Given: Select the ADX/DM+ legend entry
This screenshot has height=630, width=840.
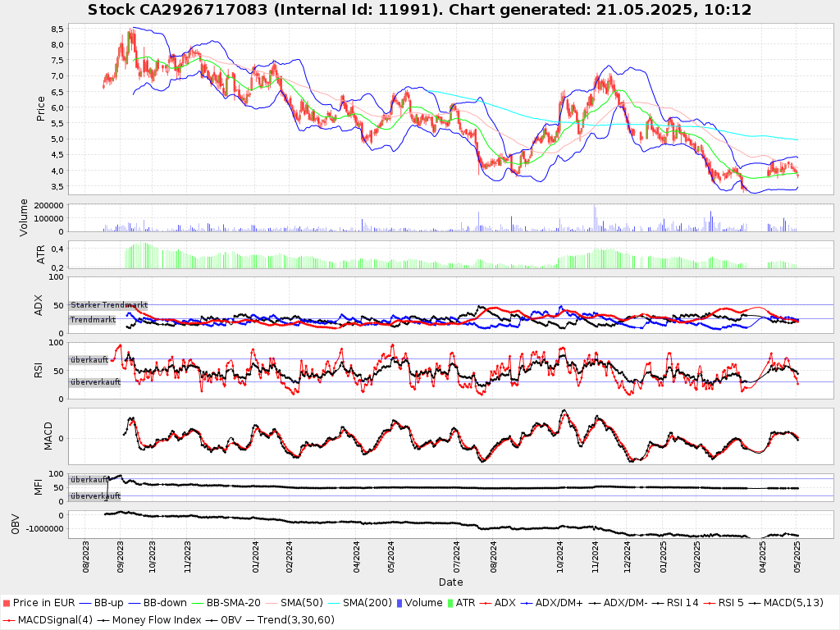Looking at the screenshot, I should [559, 603].
